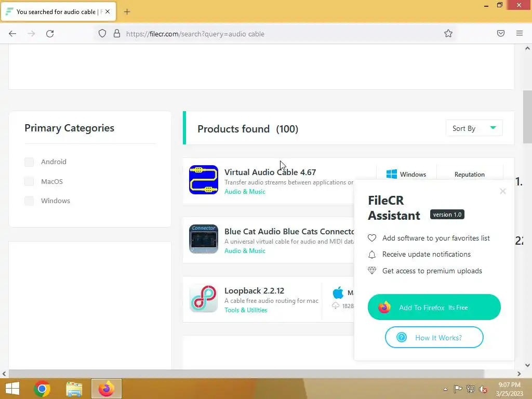Tick the Android category checkbox
The height and width of the screenshot is (399, 532).
pos(29,162)
